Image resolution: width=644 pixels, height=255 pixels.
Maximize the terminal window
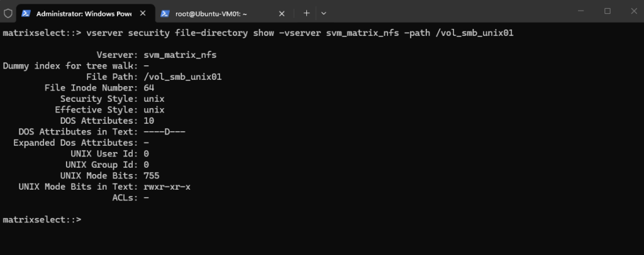[608, 11]
